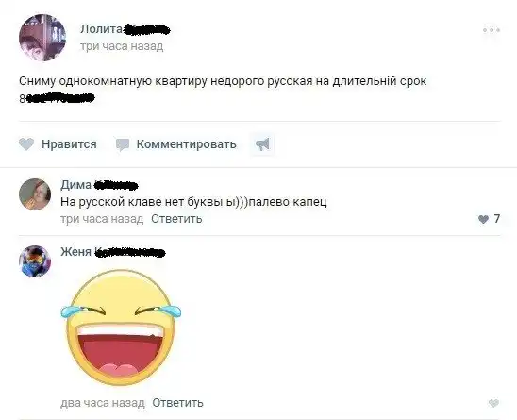Open the three-dots post options menu

click(x=492, y=30)
